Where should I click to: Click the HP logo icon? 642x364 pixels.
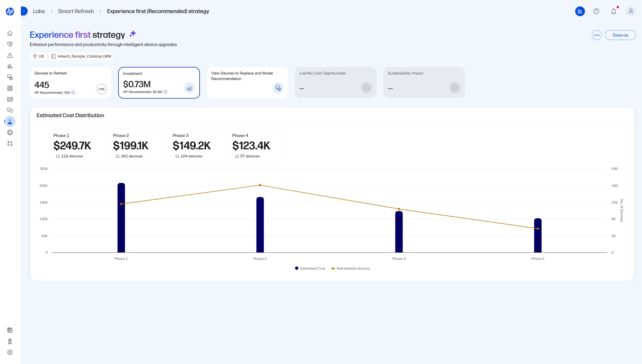10,11
